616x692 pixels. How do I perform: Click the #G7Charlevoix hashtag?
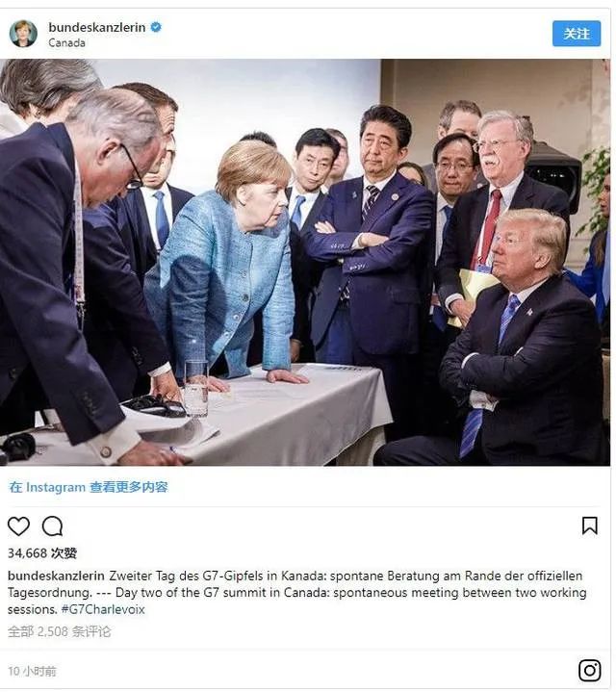(103, 609)
